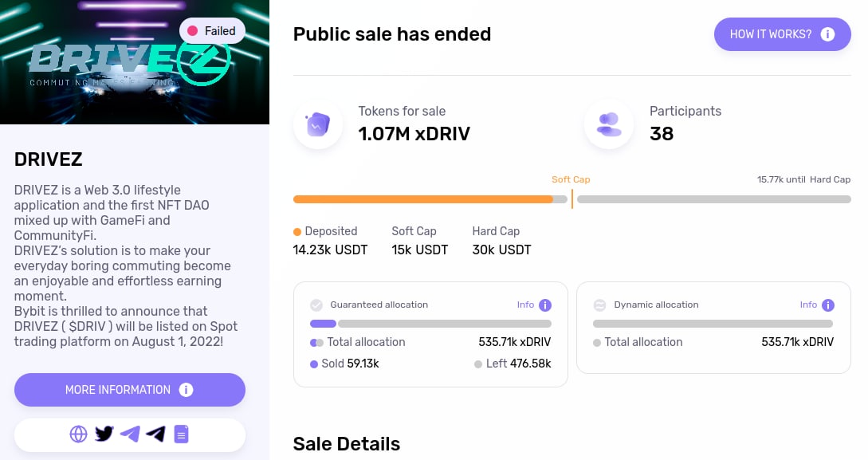Image resolution: width=868 pixels, height=460 pixels.
Task: Click the Soft Cap marker on progress bar
Action: 571,199
